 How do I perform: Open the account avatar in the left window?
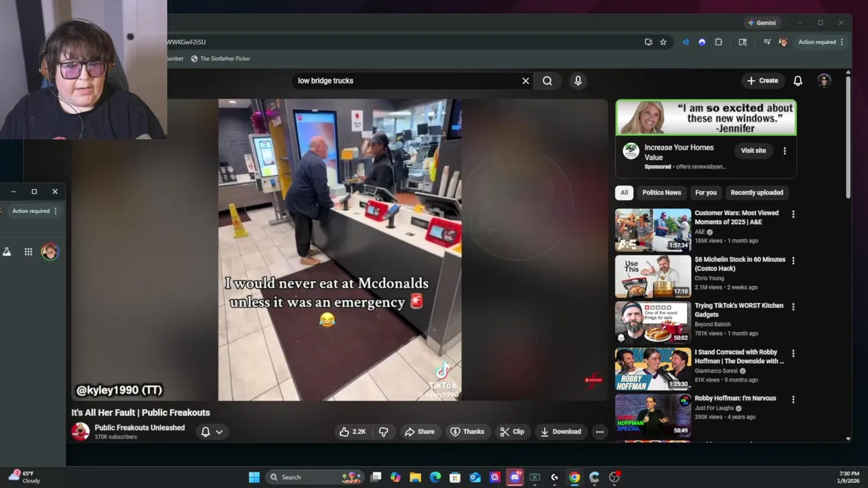(x=50, y=251)
